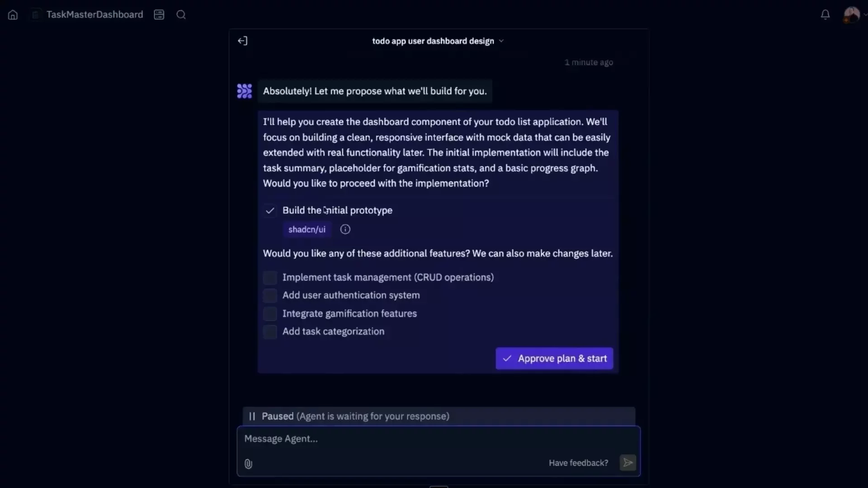
Task: Select the shadcn/ui badge
Action: tap(307, 229)
